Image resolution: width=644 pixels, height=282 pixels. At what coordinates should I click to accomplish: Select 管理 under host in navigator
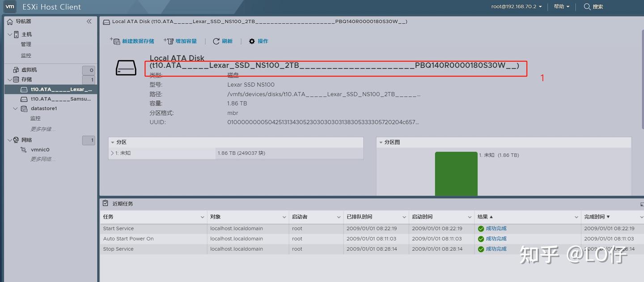(26, 44)
